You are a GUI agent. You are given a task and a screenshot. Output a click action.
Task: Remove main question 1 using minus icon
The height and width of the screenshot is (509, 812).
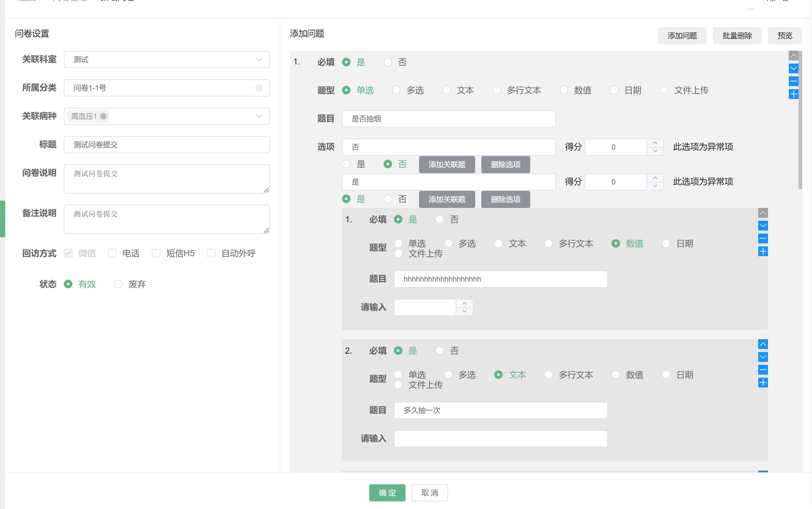pos(793,81)
